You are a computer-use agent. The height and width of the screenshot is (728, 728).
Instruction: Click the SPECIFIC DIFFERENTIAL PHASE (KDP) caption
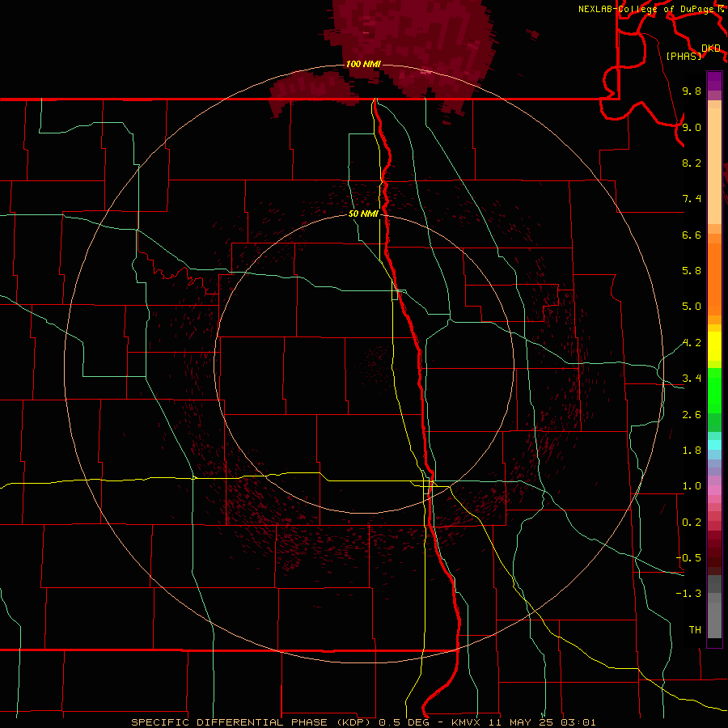(250, 722)
